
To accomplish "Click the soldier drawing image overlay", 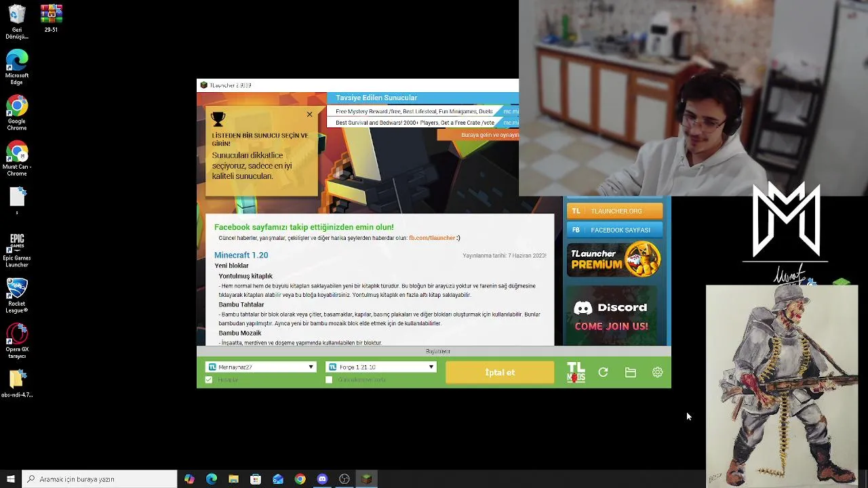I will (782, 386).
